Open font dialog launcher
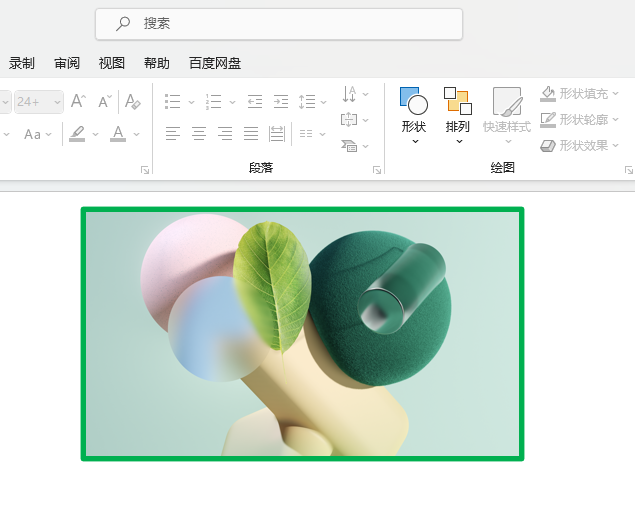The image size is (635, 509). pyautogui.click(x=145, y=170)
